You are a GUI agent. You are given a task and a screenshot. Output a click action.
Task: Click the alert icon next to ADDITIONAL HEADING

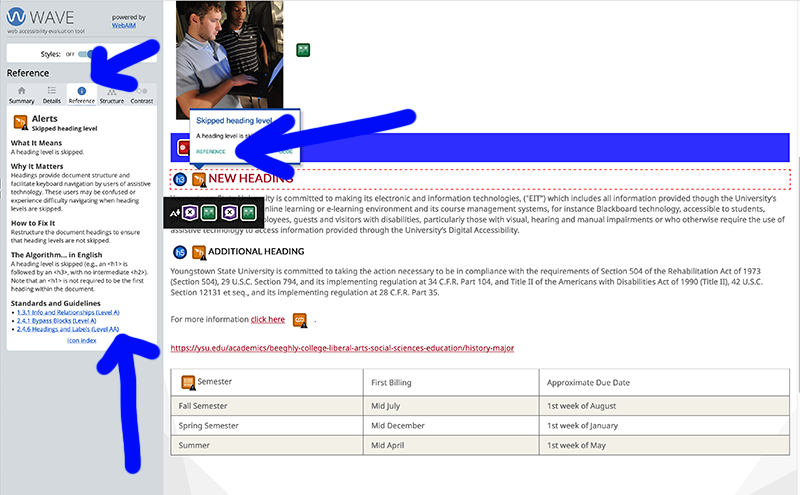pyautogui.click(x=198, y=251)
